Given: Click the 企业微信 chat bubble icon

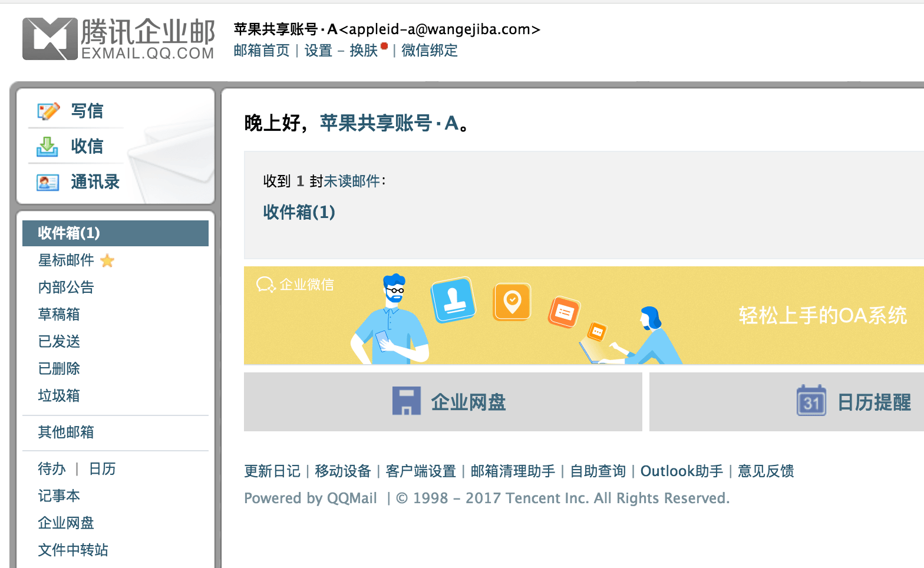Looking at the screenshot, I should 265,285.
